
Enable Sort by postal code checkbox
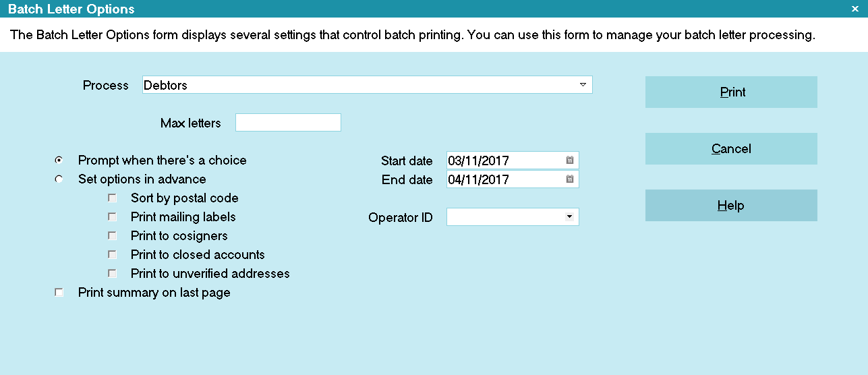[x=113, y=198]
